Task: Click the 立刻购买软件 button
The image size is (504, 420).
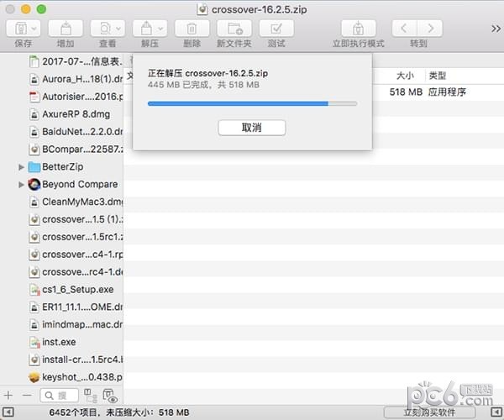Action: 430,412
